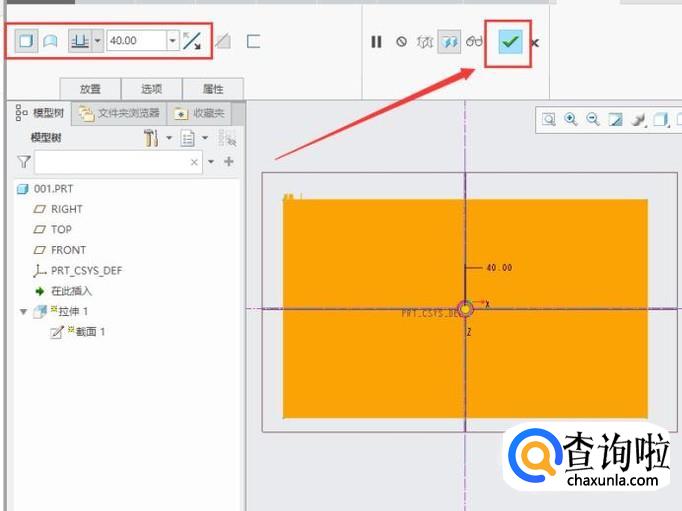Image resolution: width=682 pixels, height=511 pixels.
Task: Clear the model tree search field
Action: [194, 162]
